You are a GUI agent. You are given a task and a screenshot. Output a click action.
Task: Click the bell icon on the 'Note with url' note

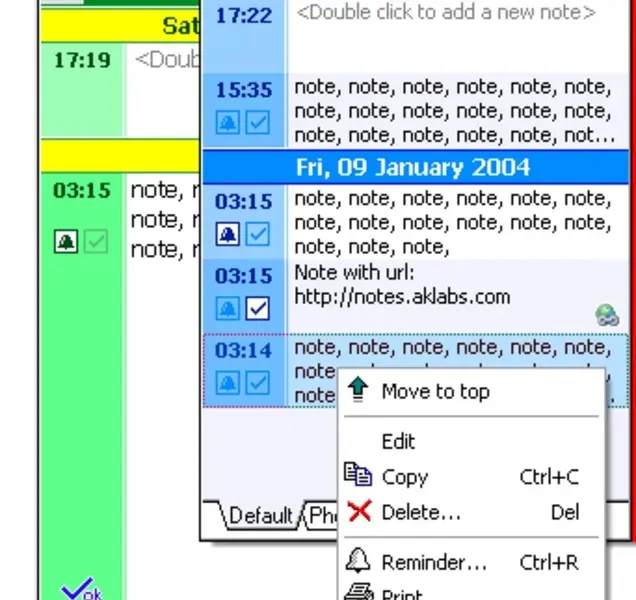pos(227,308)
